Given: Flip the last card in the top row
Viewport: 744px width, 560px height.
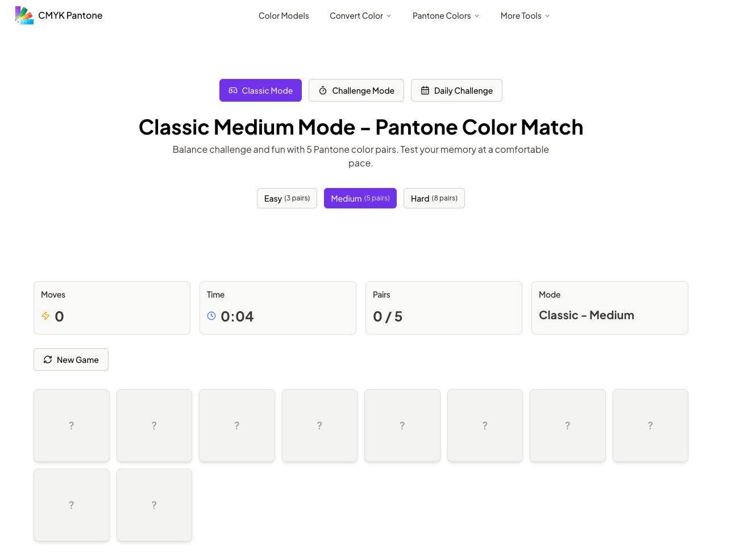Looking at the screenshot, I should tap(650, 425).
